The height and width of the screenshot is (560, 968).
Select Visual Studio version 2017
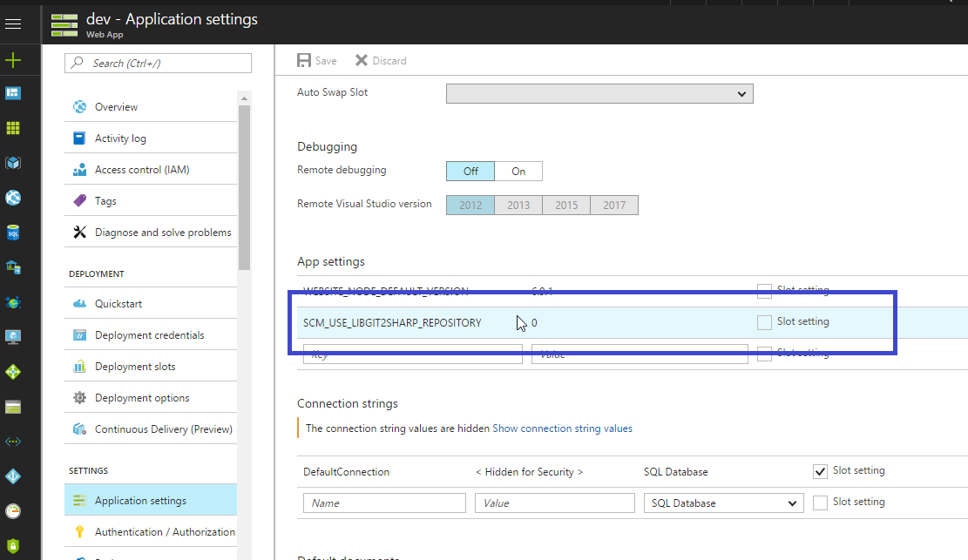pyautogui.click(x=613, y=206)
